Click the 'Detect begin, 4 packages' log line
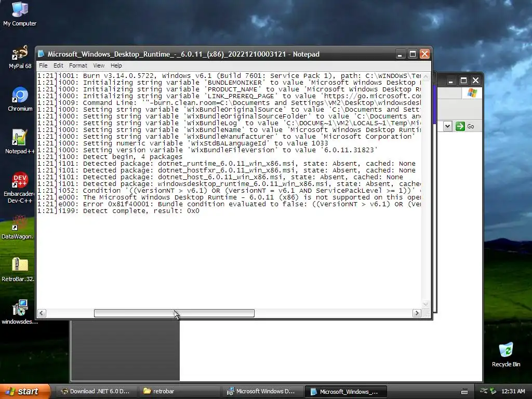The height and width of the screenshot is (399, 532). (x=110, y=157)
